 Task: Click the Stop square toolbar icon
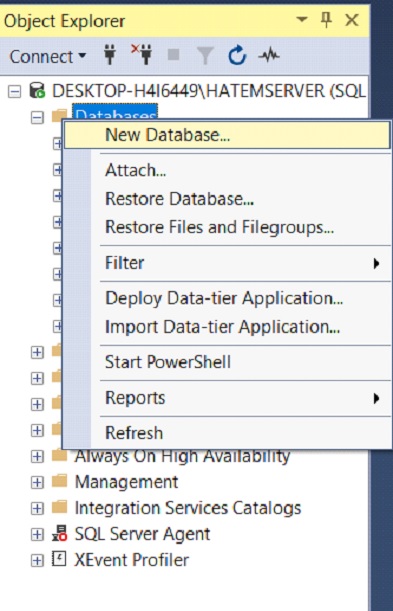point(173,55)
